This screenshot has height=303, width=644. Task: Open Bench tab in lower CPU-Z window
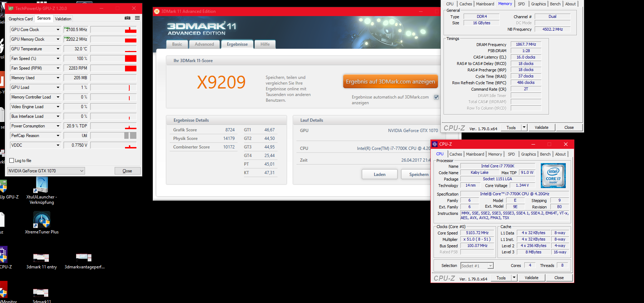pos(545,154)
